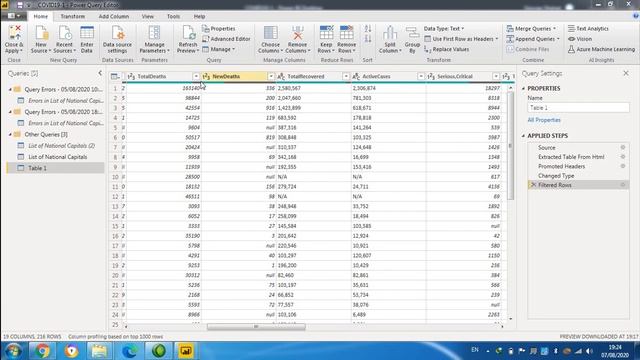Open settings gear for Promoted Headers step
This screenshot has height=360, width=640.
[x=623, y=166]
